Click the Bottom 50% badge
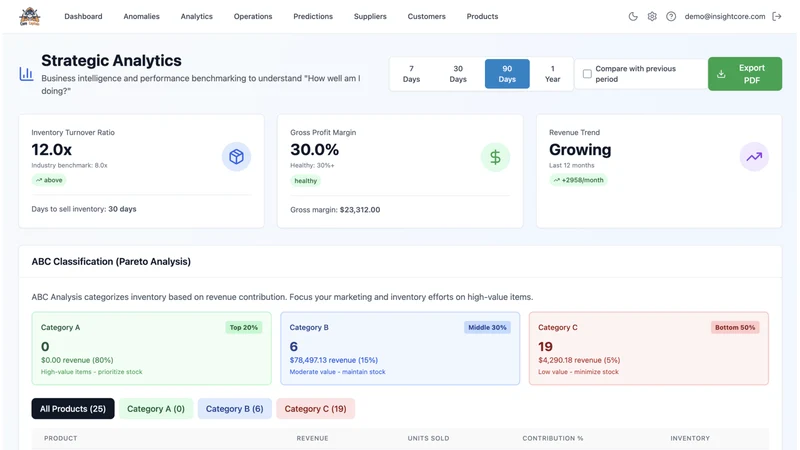The image size is (800, 450). (x=735, y=328)
